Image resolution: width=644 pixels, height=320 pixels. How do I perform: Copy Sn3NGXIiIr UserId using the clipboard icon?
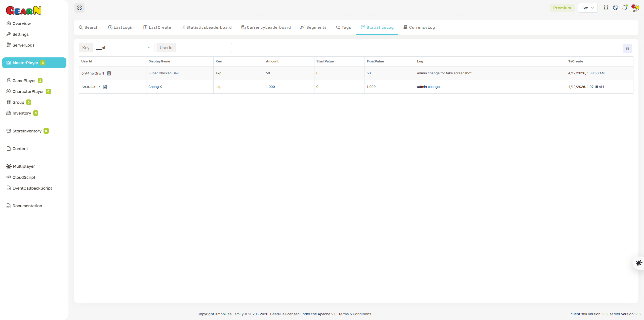pyautogui.click(x=105, y=87)
